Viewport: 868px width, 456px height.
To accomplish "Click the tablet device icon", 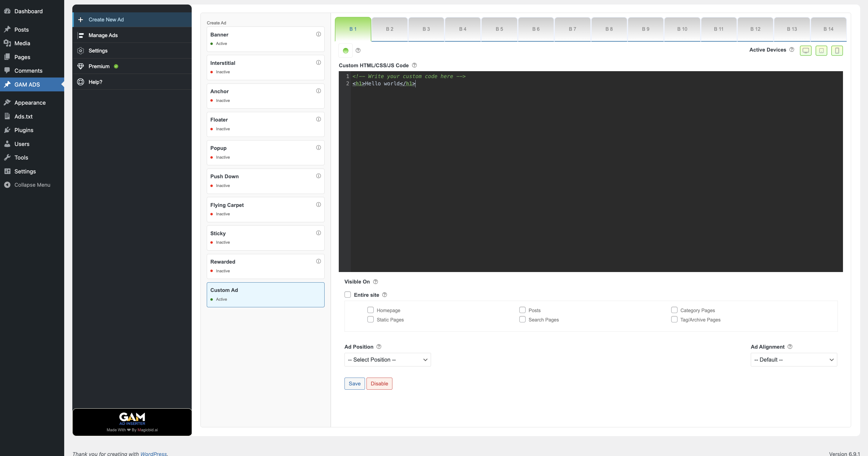I will (x=821, y=51).
